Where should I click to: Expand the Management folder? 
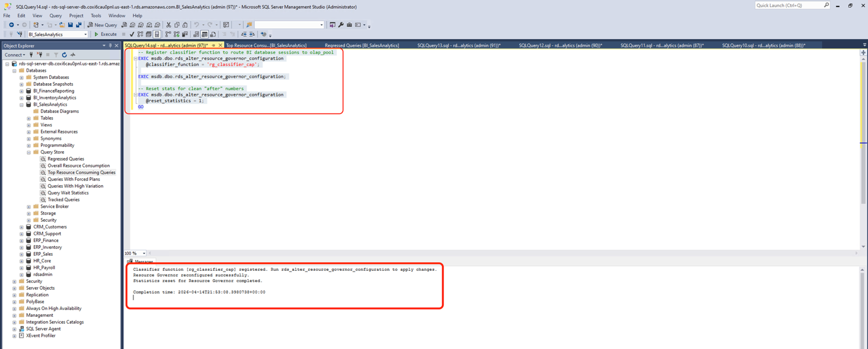tap(14, 315)
